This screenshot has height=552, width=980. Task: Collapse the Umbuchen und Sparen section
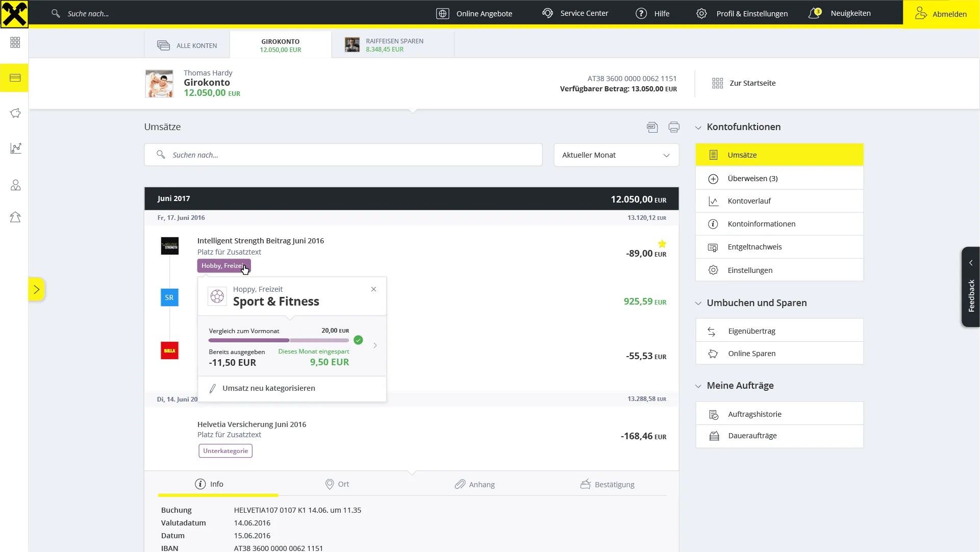pyautogui.click(x=698, y=304)
